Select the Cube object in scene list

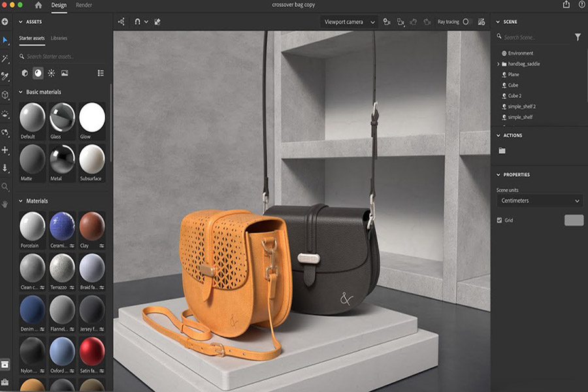pos(510,85)
